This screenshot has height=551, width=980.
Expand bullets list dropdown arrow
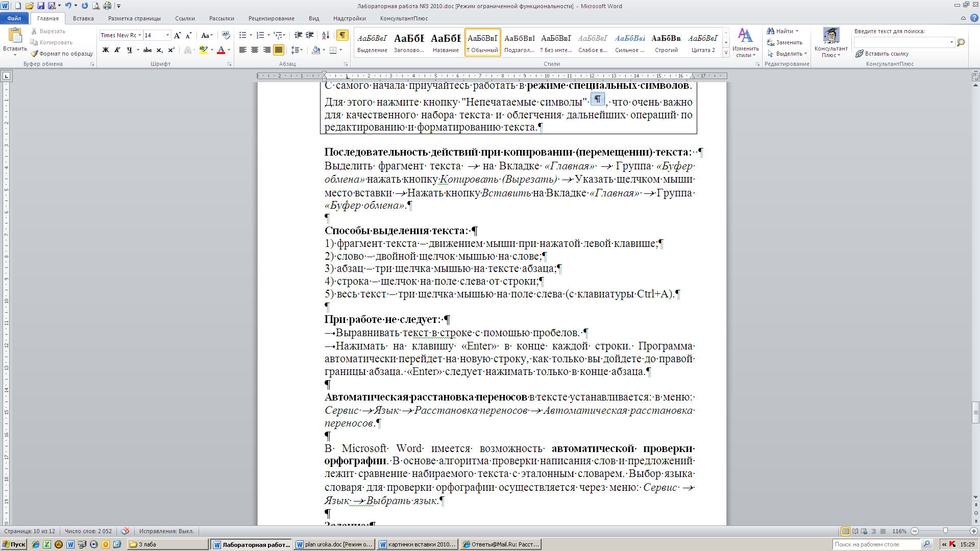(251, 35)
